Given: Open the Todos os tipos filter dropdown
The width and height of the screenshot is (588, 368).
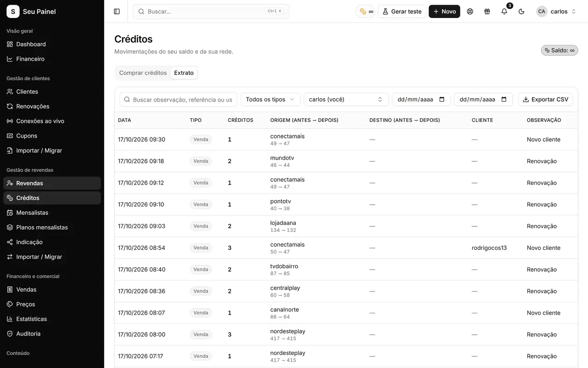Looking at the screenshot, I should 271,99.
